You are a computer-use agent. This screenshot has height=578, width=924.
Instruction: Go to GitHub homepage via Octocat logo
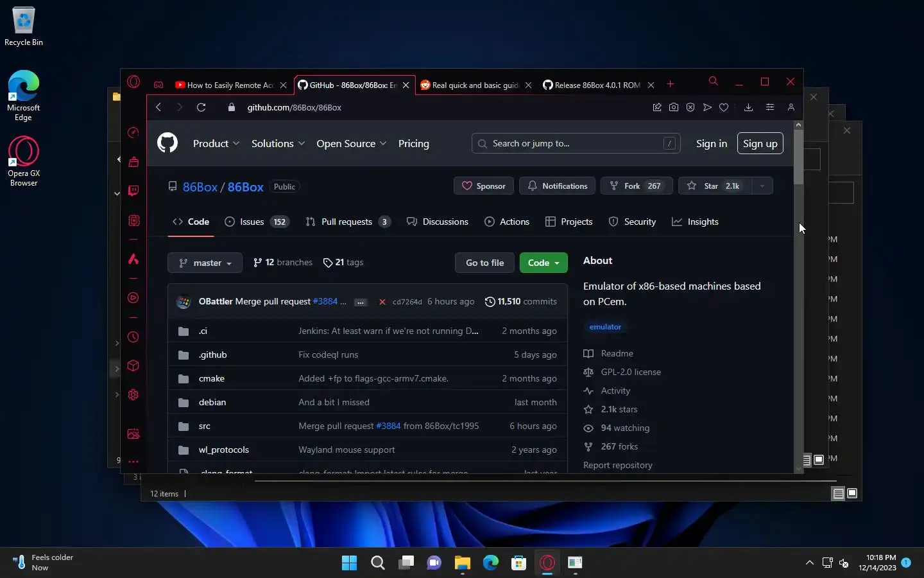click(167, 143)
